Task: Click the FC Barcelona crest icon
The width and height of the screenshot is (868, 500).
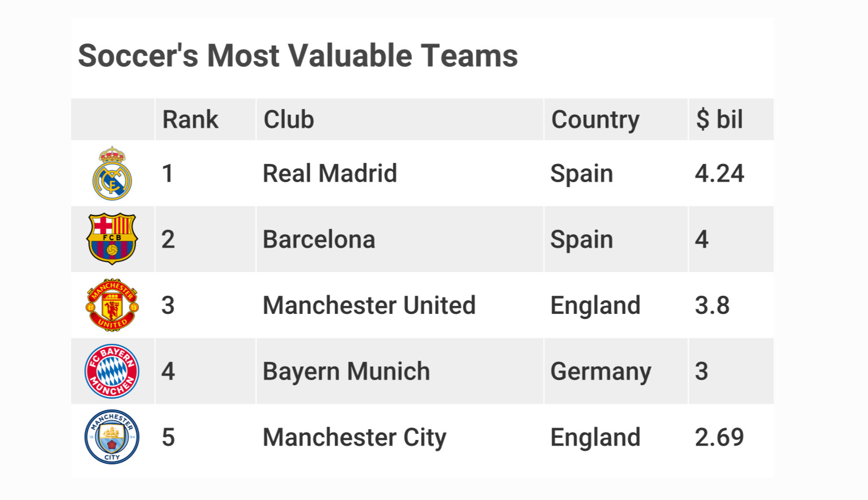Action: coord(112,239)
